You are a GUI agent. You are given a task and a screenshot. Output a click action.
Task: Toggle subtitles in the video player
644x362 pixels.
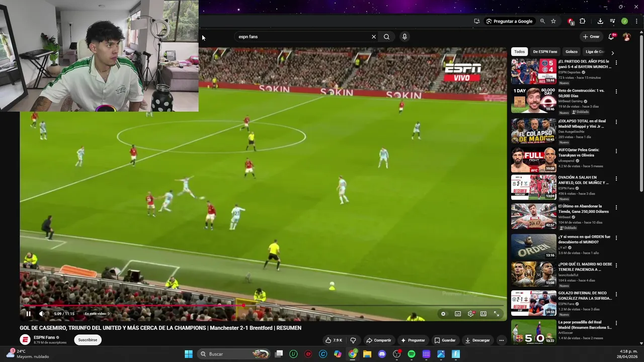[x=458, y=314]
